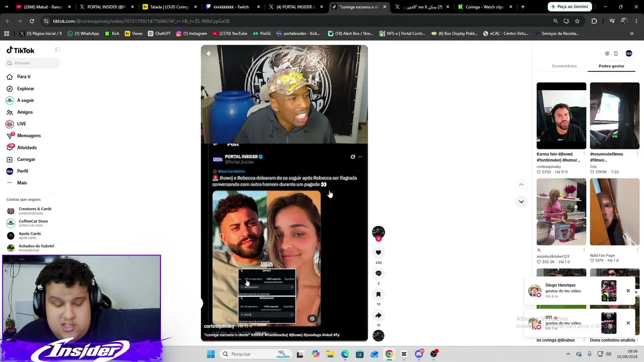
Task: Go to Perfil page
Action: click(17, 171)
